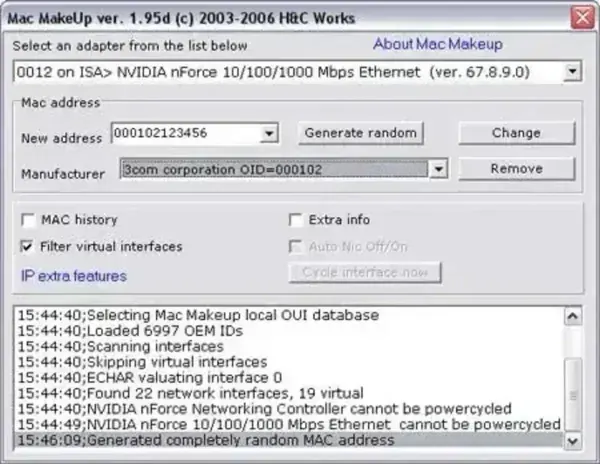
Task: Open the About Mac Makeup link
Action: 438,44
